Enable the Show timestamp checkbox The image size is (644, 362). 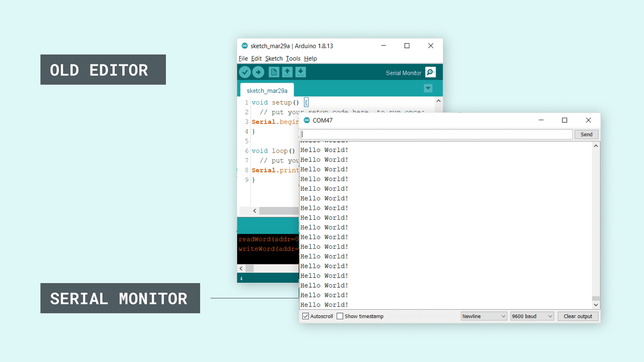pos(340,316)
